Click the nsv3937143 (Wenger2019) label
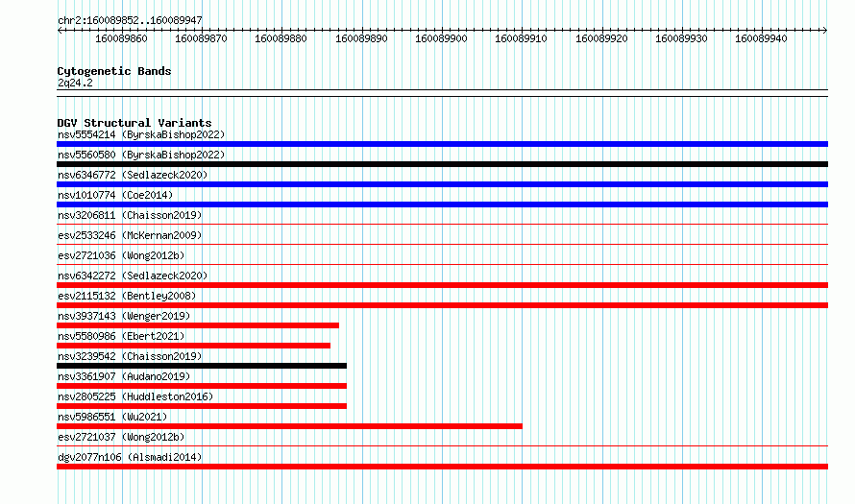Viewport: 855px width, 504px height. 124,316
